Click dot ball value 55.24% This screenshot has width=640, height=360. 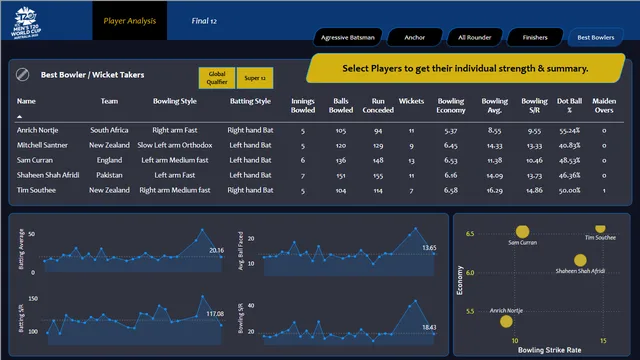[569, 131]
